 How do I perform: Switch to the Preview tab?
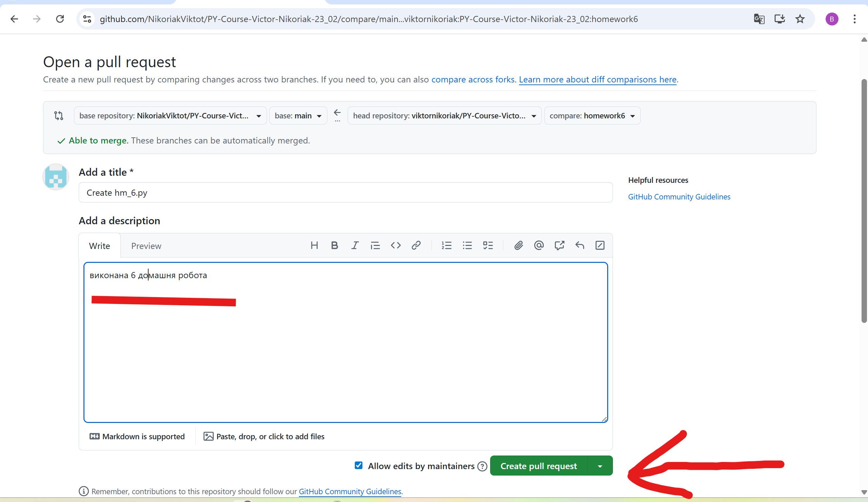[x=146, y=246]
